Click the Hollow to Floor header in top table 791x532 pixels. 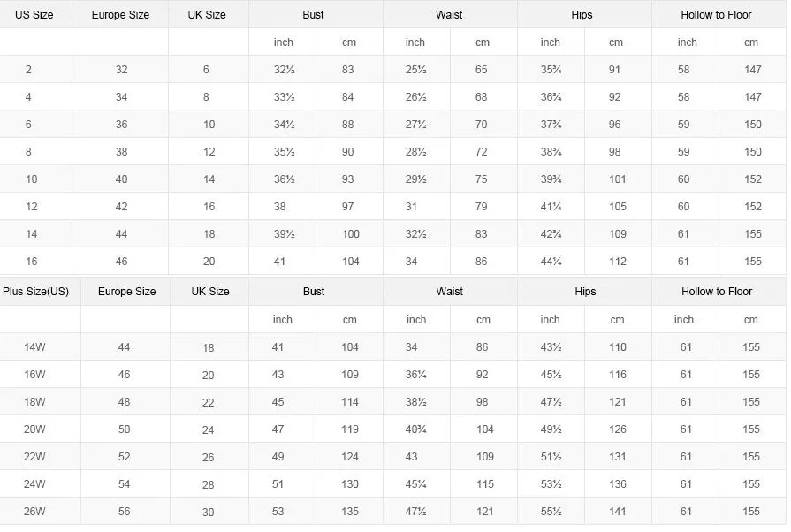(x=716, y=15)
